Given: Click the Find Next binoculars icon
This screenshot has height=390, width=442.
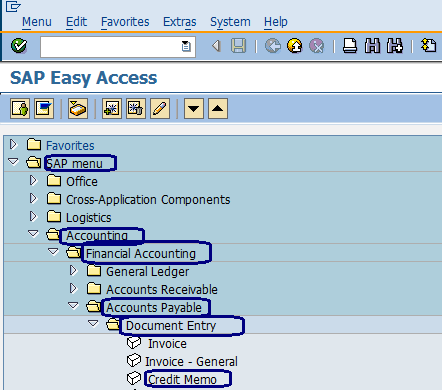Looking at the screenshot, I should (x=395, y=46).
